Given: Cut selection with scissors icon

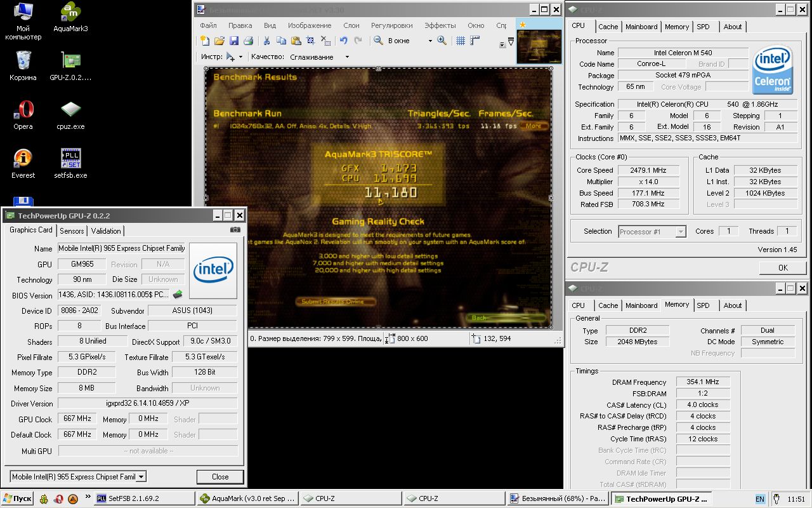Looking at the screenshot, I should coord(267,41).
